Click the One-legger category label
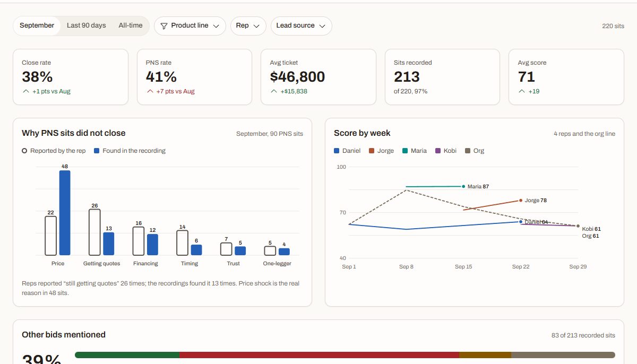 point(277,264)
